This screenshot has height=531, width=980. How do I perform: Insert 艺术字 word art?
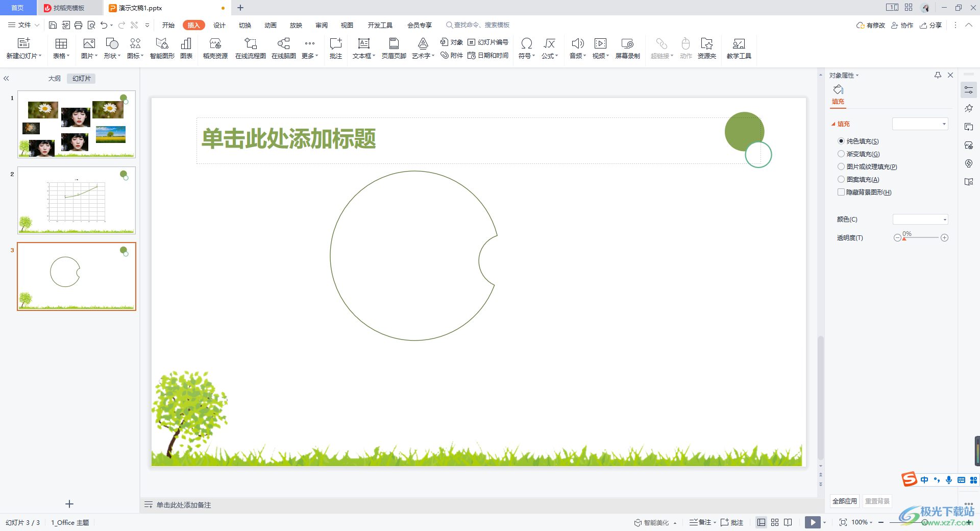(x=423, y=49)
